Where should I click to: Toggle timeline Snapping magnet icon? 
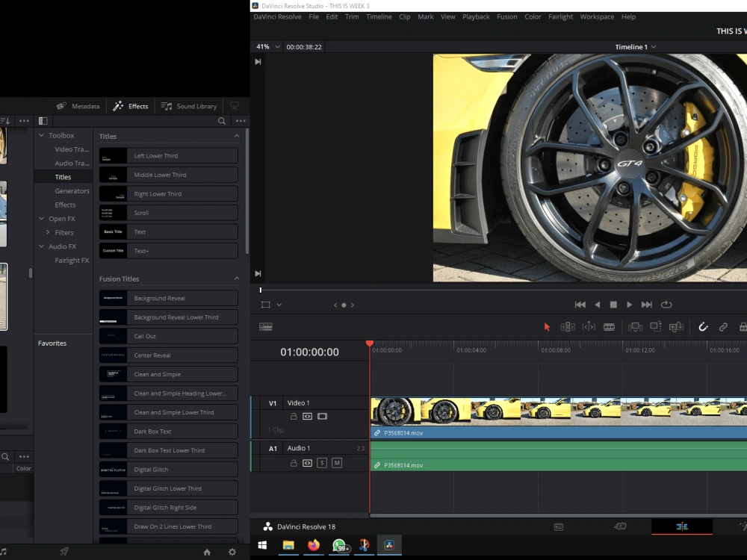703,327
